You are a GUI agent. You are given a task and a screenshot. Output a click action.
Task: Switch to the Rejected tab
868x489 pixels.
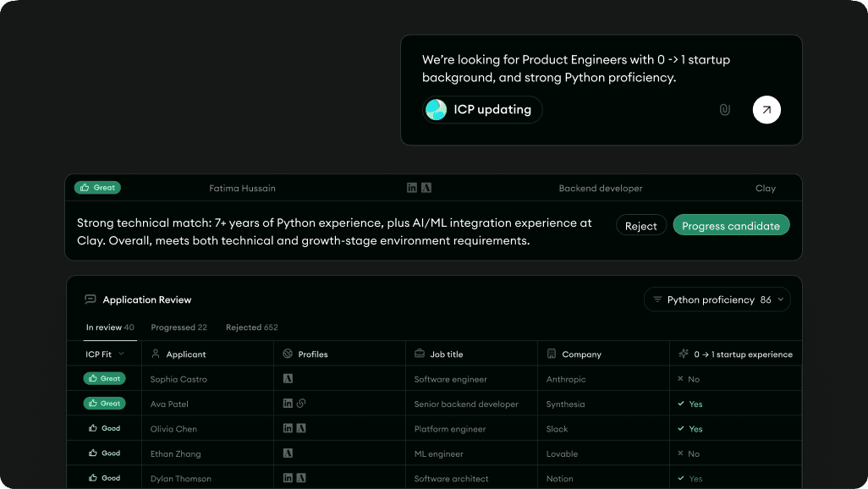click(251, 327)
